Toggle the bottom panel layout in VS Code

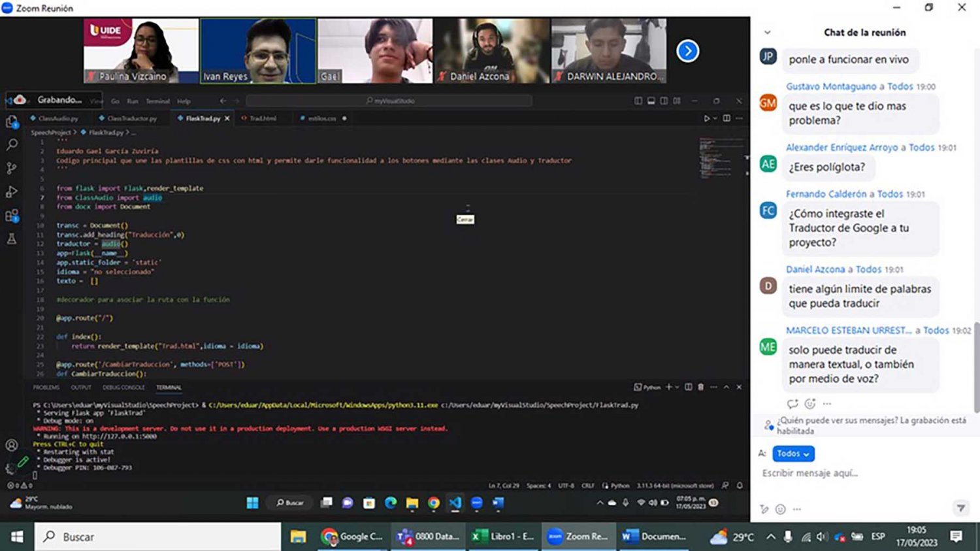click(651, 101)
